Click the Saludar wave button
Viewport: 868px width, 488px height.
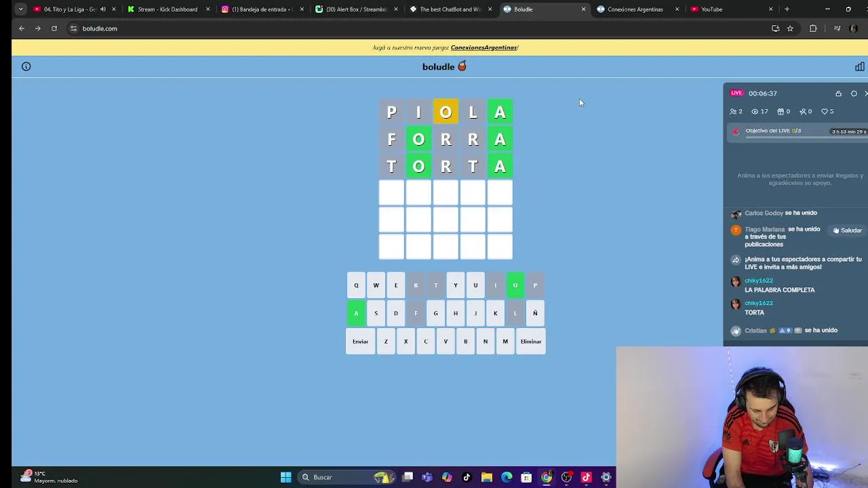pos(848,230)
